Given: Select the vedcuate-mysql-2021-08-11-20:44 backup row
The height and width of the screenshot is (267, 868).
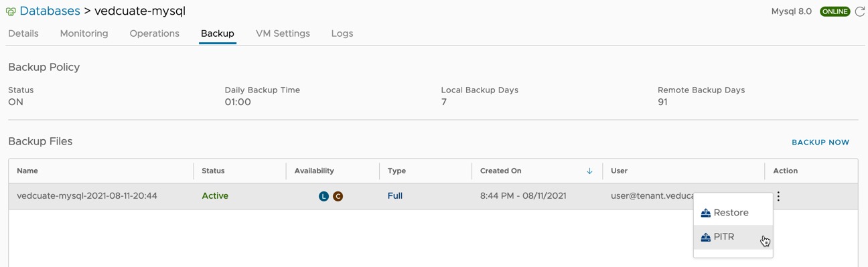Looking at the screenshot, I should coord(433,196).
